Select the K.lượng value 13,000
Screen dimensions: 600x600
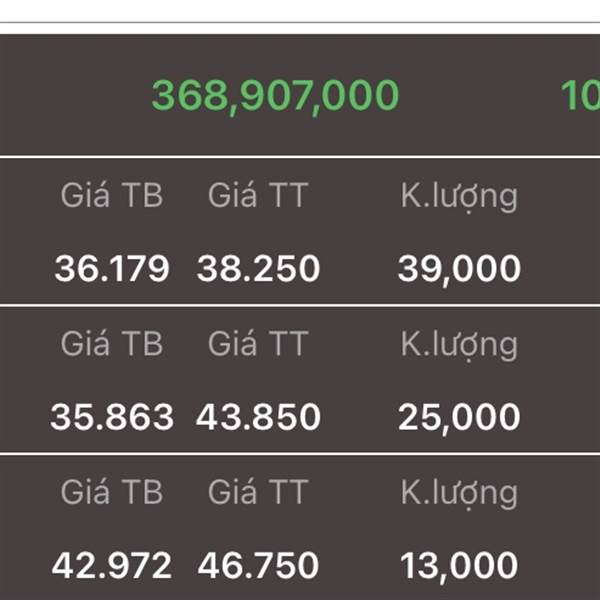pos(459,566)
